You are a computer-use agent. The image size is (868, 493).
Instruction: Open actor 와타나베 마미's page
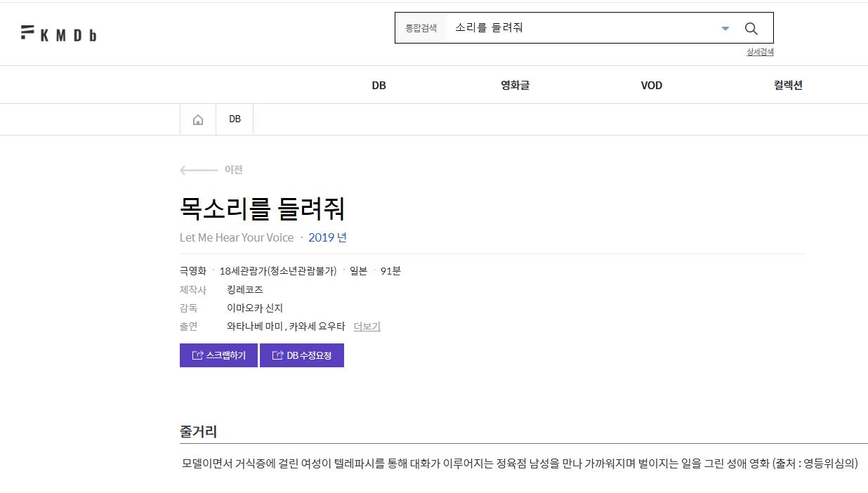(255, 327)
